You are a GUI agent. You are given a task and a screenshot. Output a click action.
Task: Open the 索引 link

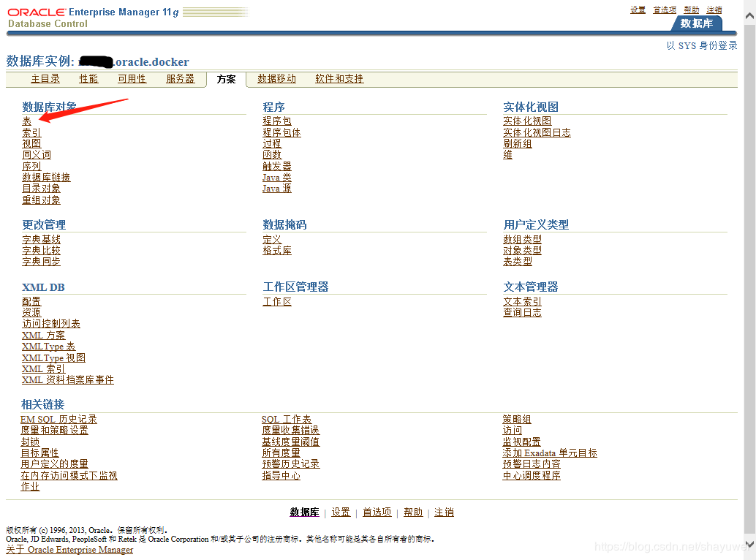(x=31, y=132)
